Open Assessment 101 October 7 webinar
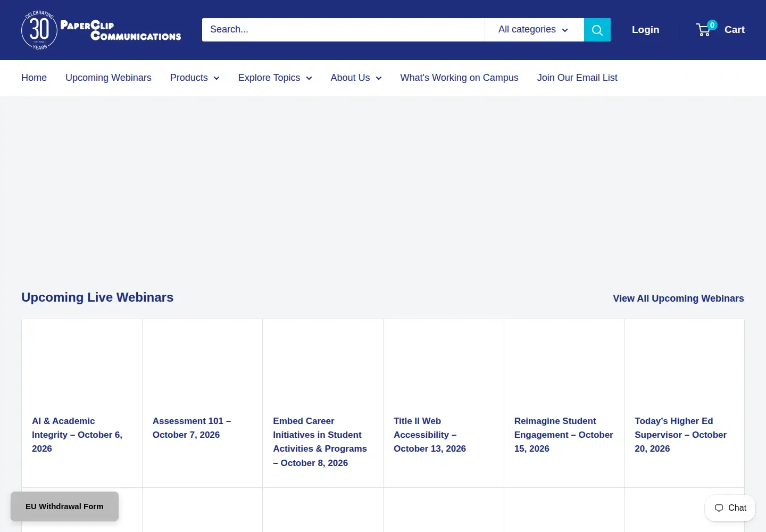The width and height of the screenshot is (766, 532). [x=191, y=428]
